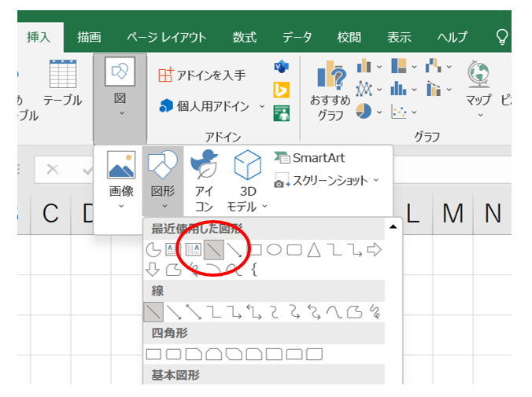Select the double-headed arrow line in 線 section
This screenshot has width=532, height=397.
click(x=194, y=312)
